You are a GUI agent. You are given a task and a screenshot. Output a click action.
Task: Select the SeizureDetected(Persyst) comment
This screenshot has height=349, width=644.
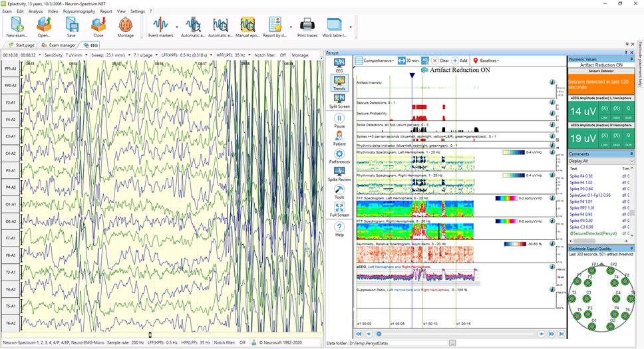pos(593,233)
